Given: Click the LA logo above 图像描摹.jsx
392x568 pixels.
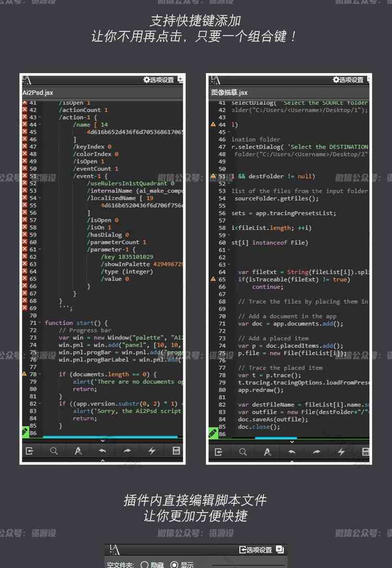Looking at the screenshot, I should tap(215, 80).
